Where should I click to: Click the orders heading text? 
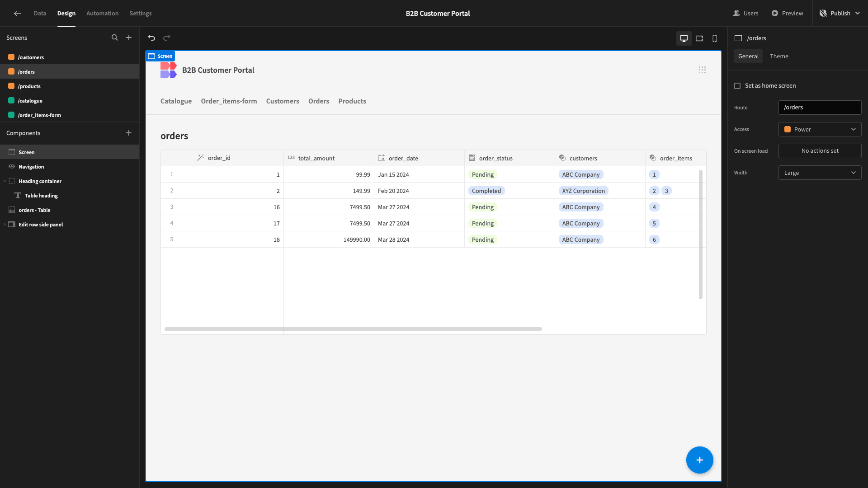[174, 136]
